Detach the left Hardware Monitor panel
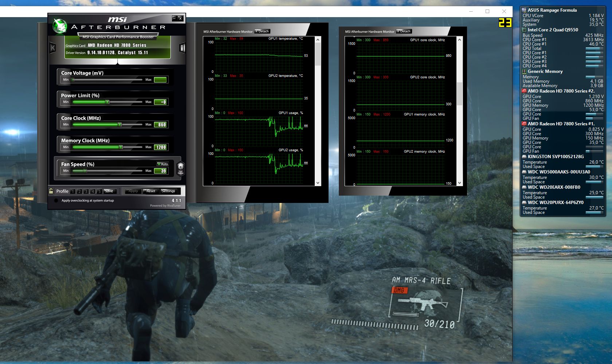The image size is (612, 364). [262, 31]
